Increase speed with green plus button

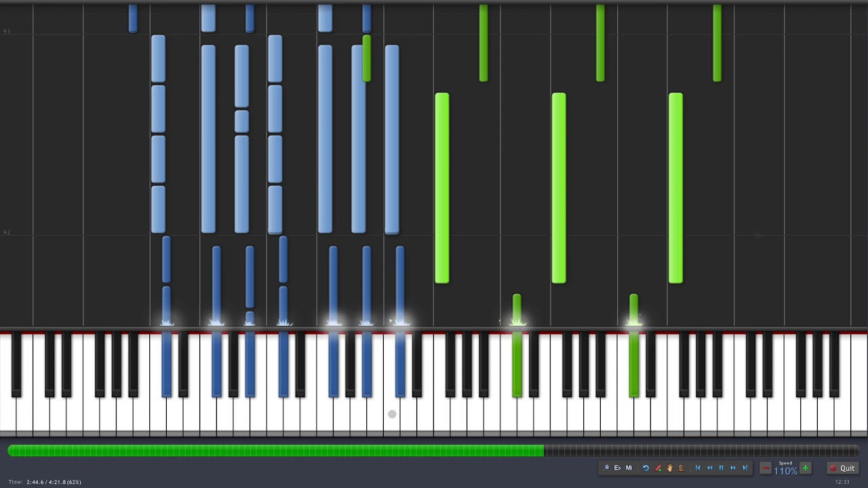[805, 468]
